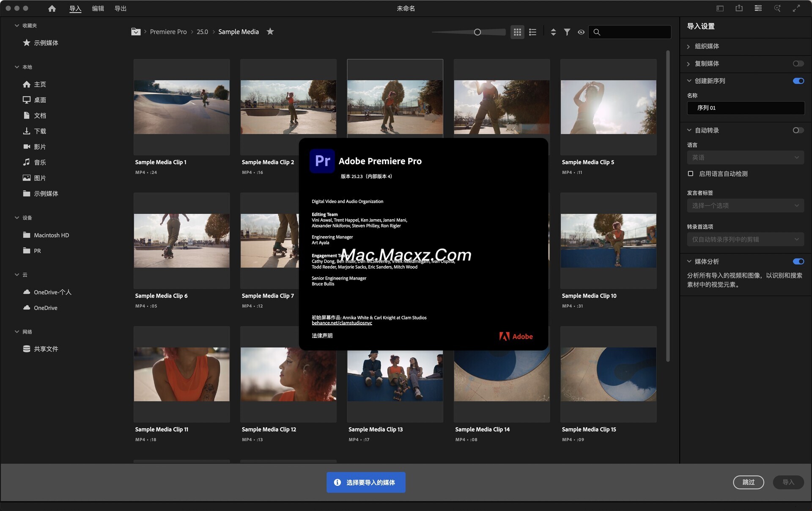Click the media search field
This screenshot has height=511, width=812.
click(x=629, y=32)
